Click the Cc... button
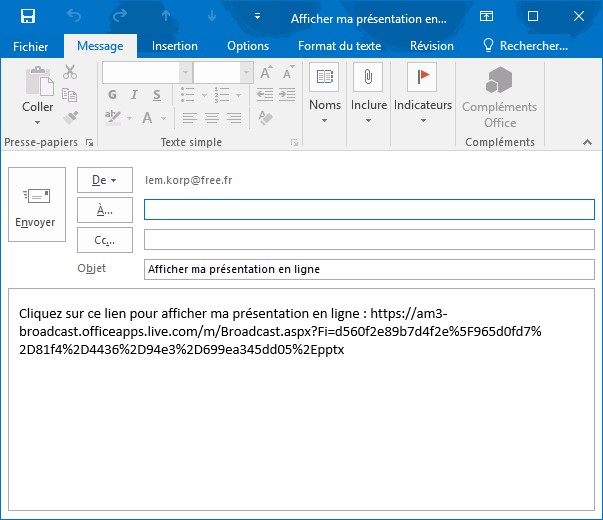 pos(104,240)
